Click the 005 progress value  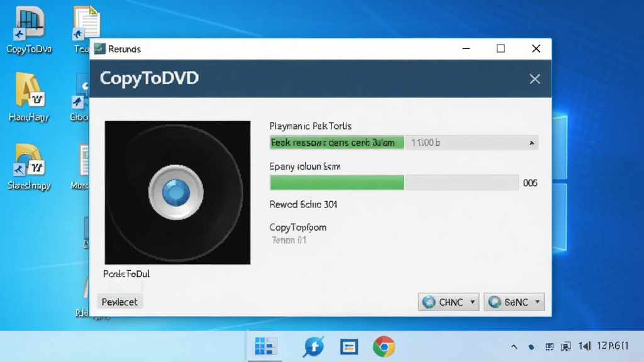pyautogui.click(x=530, y=183)
